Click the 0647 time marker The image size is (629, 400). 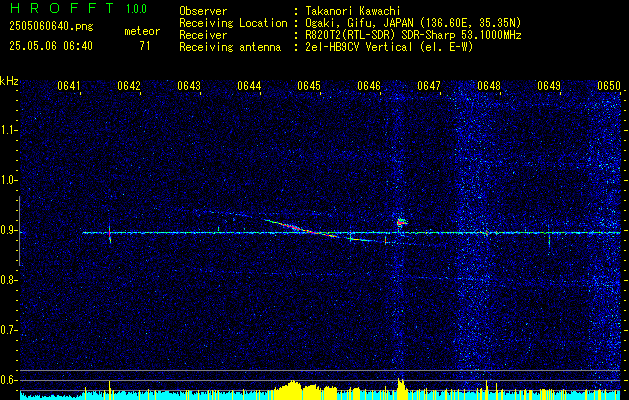point(429,86)
